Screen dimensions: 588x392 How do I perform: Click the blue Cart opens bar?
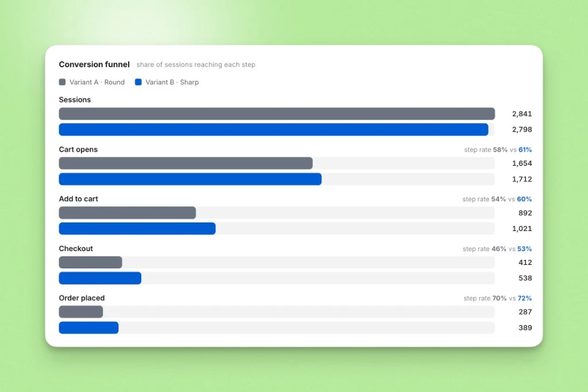[x=190, y=179]
